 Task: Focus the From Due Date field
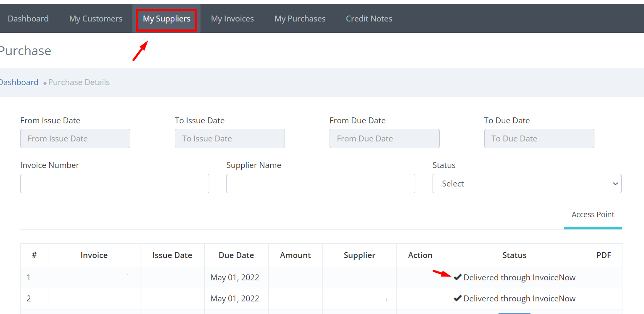click(385, 138)
